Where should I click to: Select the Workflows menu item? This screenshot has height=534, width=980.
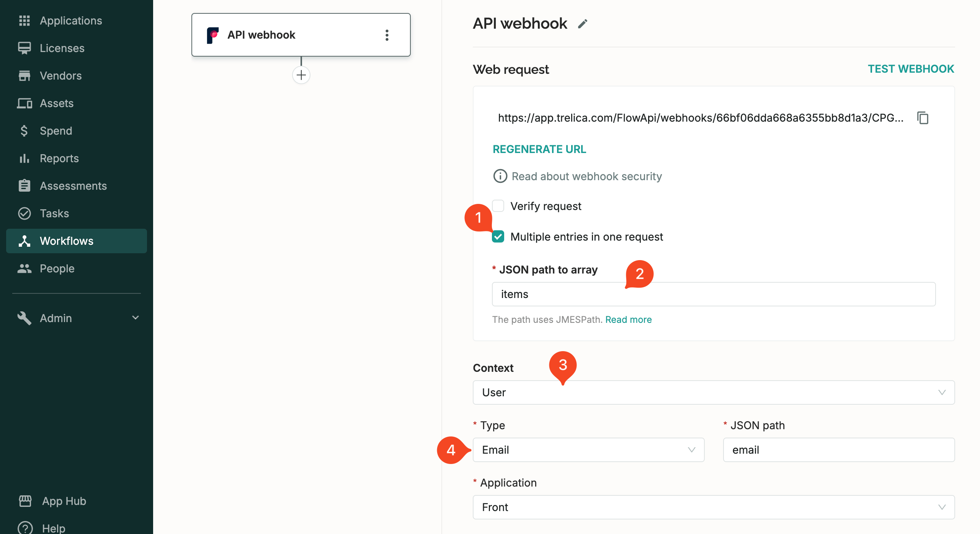(77, 241)
